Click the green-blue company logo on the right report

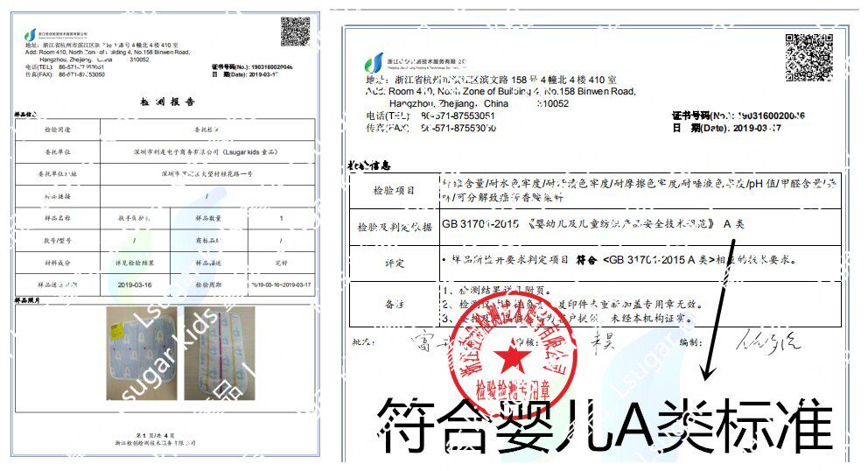[374, 62]
